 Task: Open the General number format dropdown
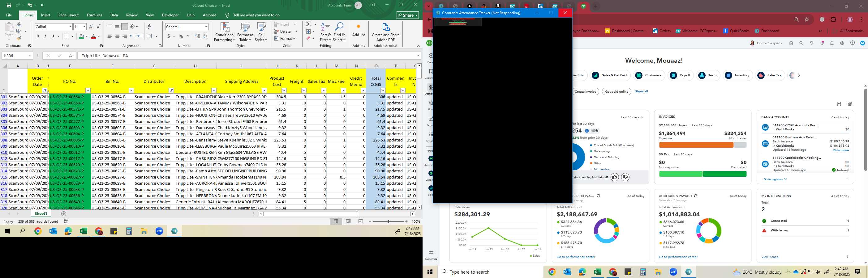[206, 27]
